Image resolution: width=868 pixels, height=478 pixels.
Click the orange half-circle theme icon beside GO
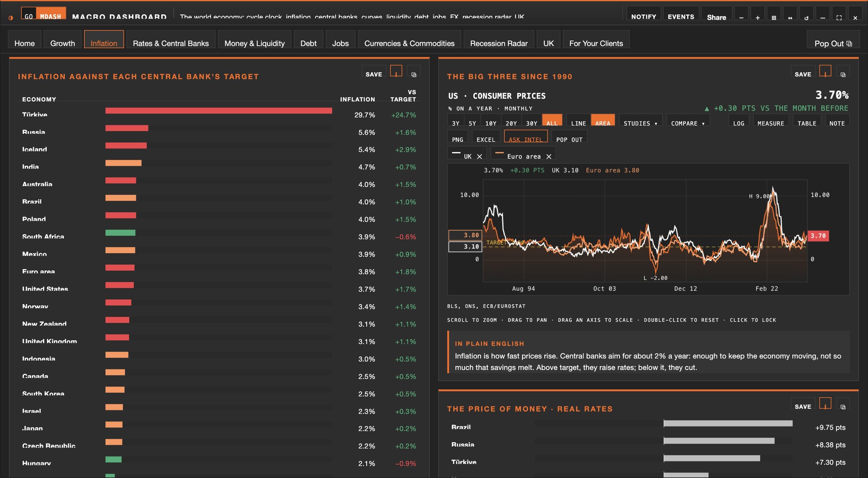coord(11,17)
